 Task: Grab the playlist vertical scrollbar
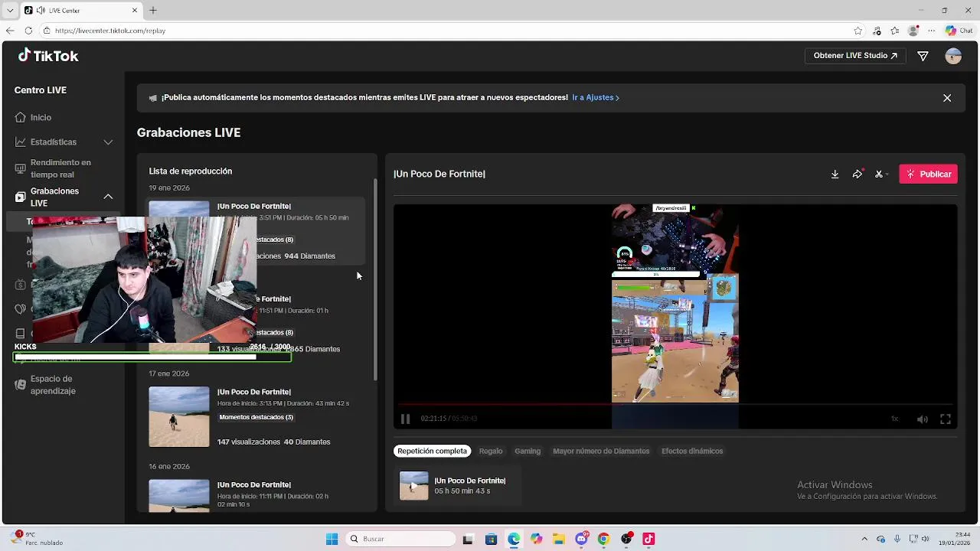375,279
